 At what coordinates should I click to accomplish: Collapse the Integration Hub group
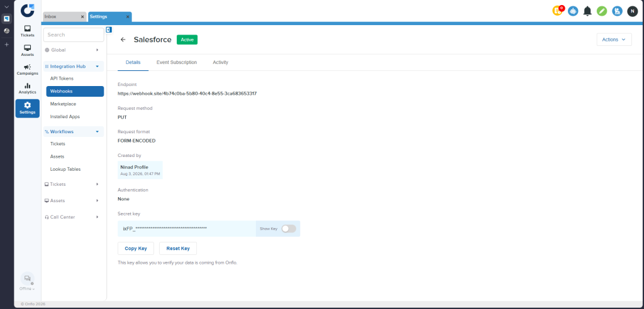(x=74, y=66)
